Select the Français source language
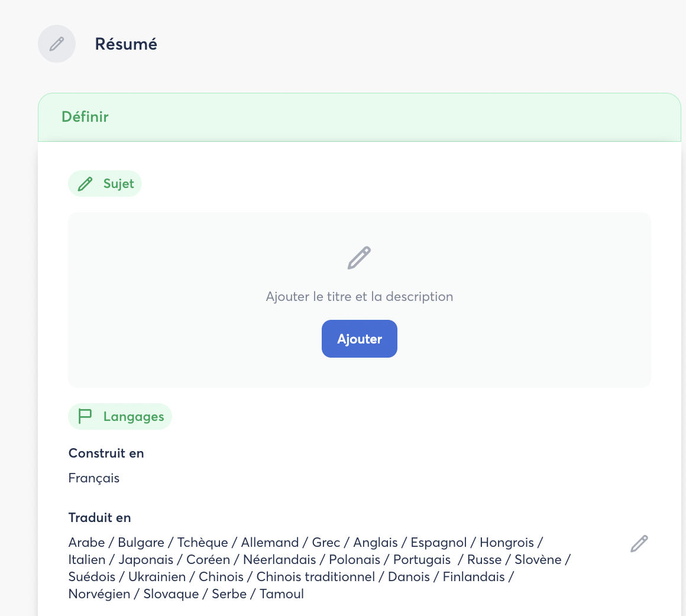The height and width of the screenshot is (616, 686). tap(94, 478)
